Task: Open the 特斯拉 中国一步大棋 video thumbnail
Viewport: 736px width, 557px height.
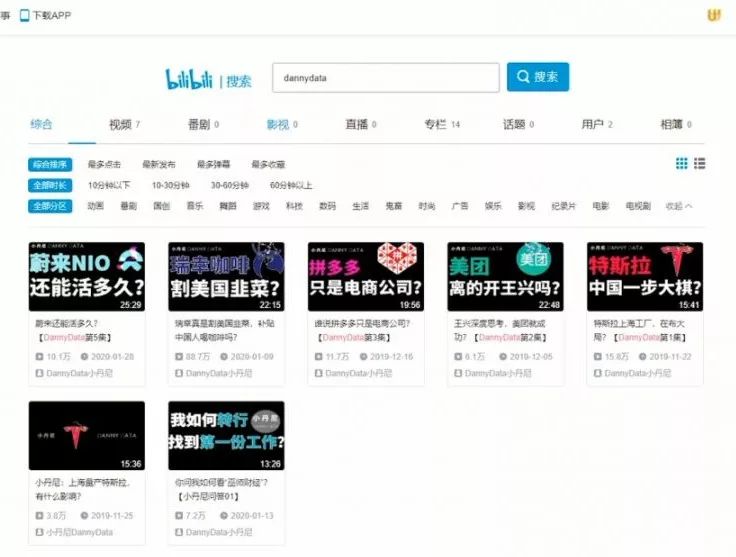Action: [645, 276]
